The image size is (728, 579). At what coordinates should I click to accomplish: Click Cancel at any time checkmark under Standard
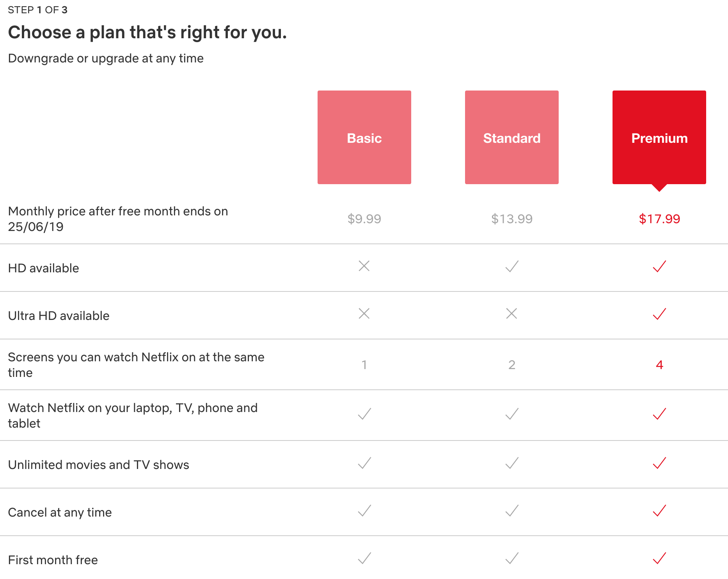click(x=511, y=511)
